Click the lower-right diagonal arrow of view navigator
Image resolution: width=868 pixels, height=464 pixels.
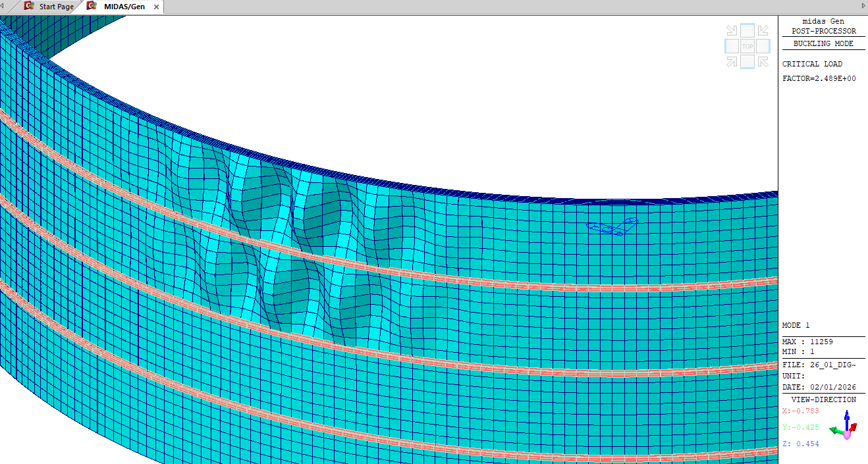tap(763, 62)
